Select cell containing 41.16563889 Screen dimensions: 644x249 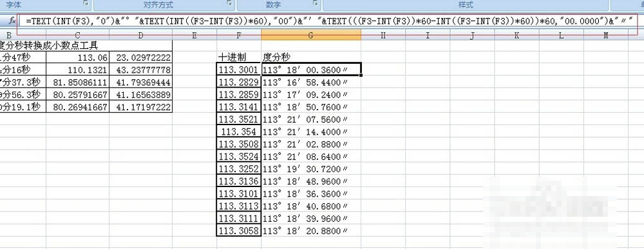[141, 94]
